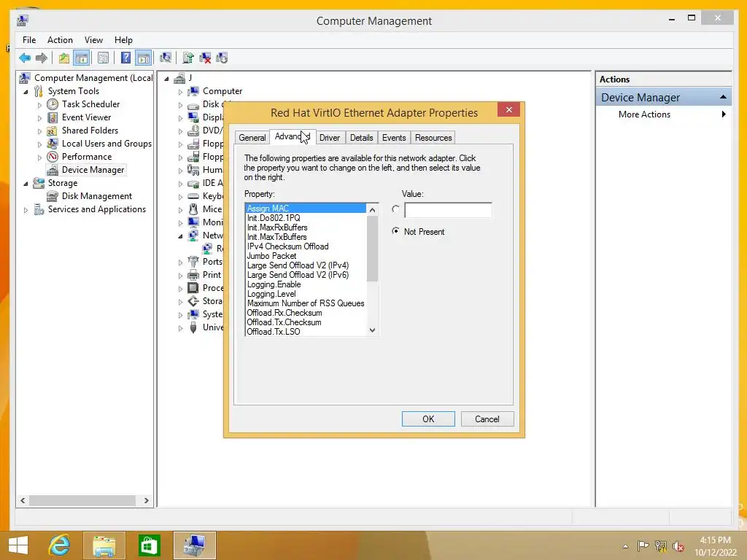Click OK in the adapter properties dialog

click(428, 419)
